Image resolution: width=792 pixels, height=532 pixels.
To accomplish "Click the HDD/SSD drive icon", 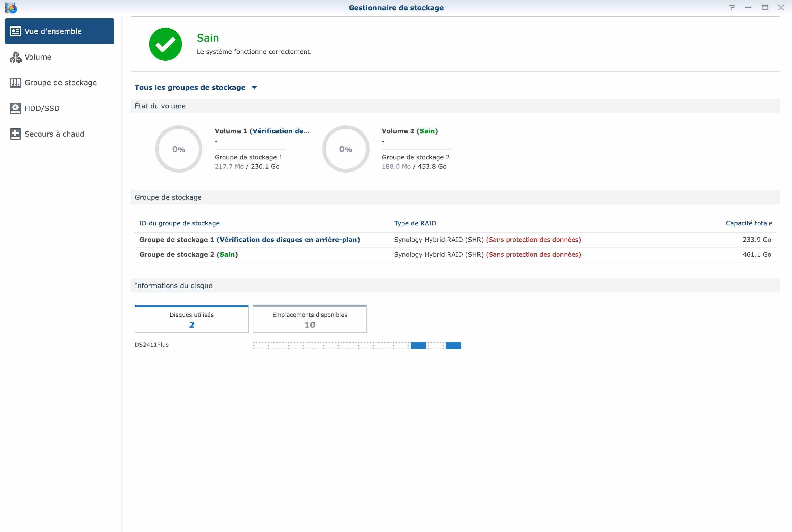I will click(x=15, y=108).
